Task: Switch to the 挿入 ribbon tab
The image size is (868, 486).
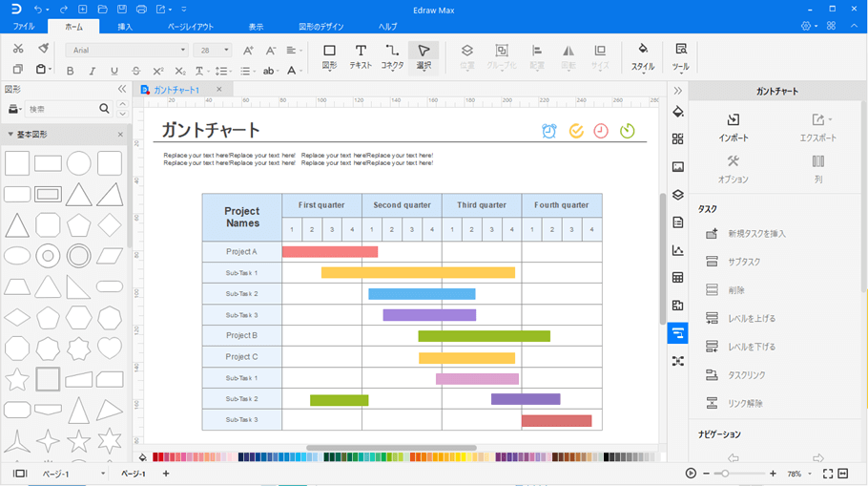Action: click(124, 27)
